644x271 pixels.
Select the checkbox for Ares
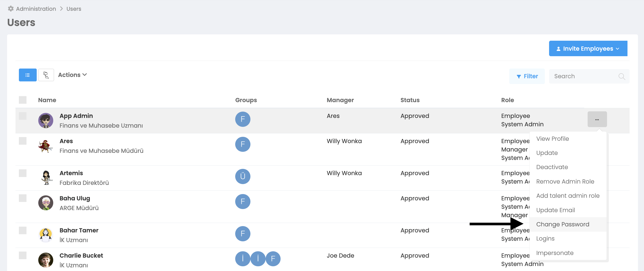[x=23, y=141]
